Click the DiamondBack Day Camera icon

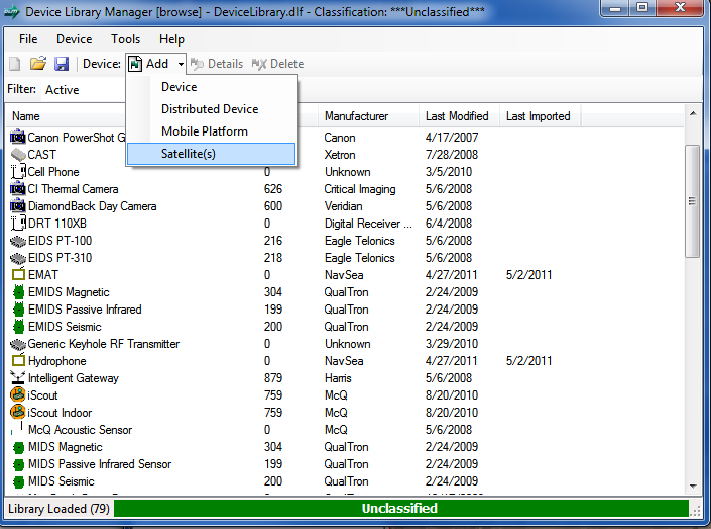[18, 206]
